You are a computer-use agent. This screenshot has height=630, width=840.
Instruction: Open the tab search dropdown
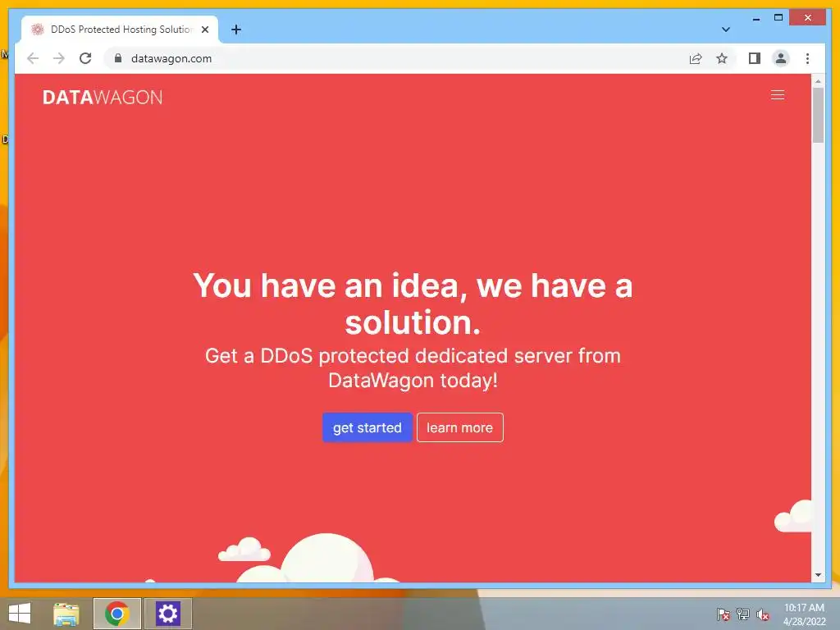pos(725,30)
